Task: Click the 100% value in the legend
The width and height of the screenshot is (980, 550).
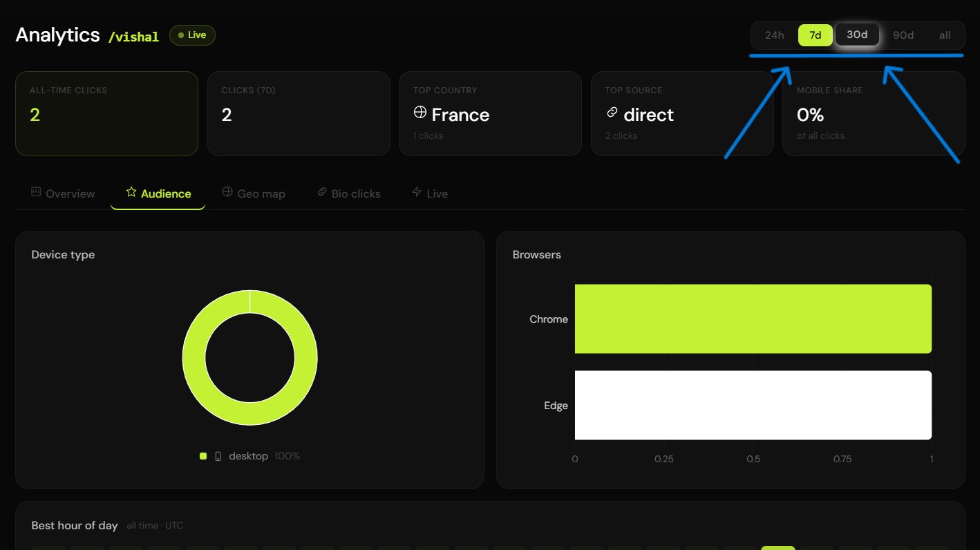Action: point(287,456)
